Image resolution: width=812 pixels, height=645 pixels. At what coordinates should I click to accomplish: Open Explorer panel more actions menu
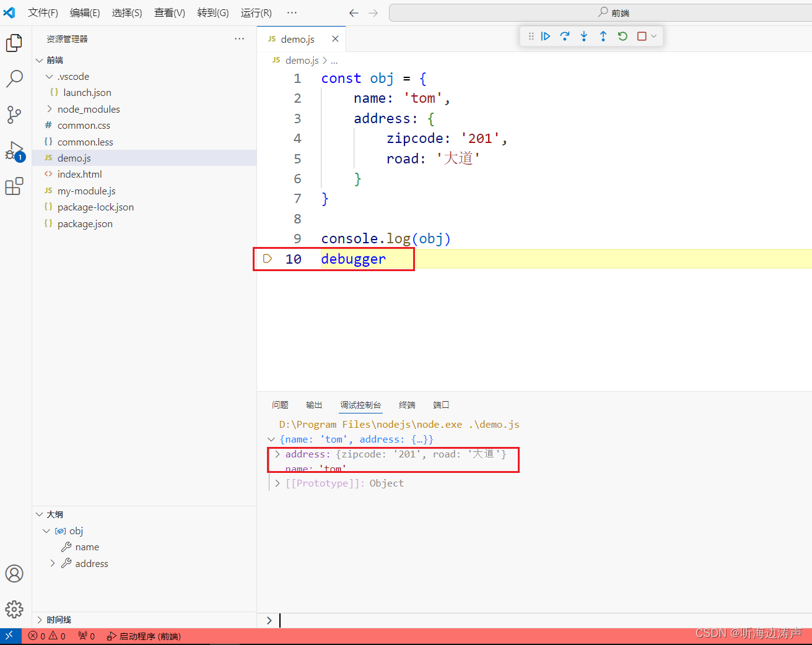click(x=240, y=38)
